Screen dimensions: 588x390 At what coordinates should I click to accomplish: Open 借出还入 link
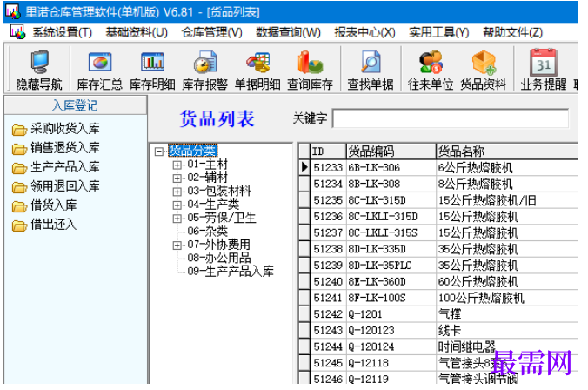tap(54, 225)
